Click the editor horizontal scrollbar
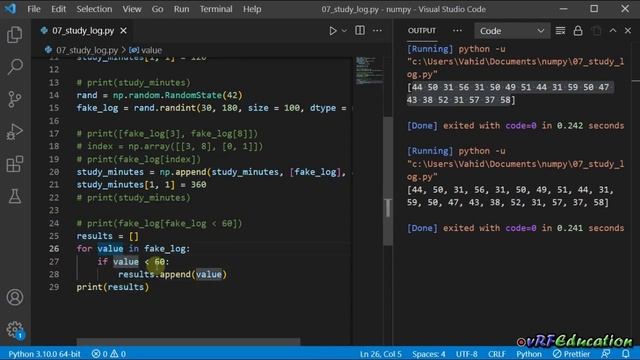The image size is (640, 360). pyautogui.click(x=188, y=342)
